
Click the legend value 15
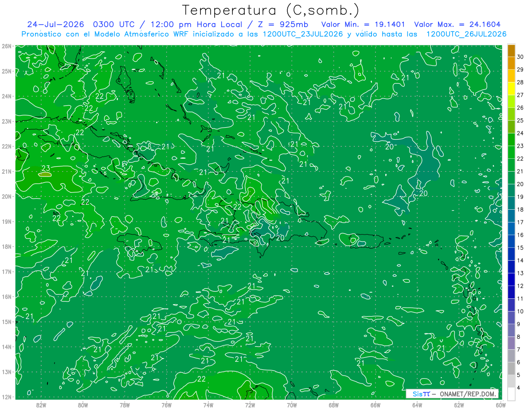tap(520, 248)
